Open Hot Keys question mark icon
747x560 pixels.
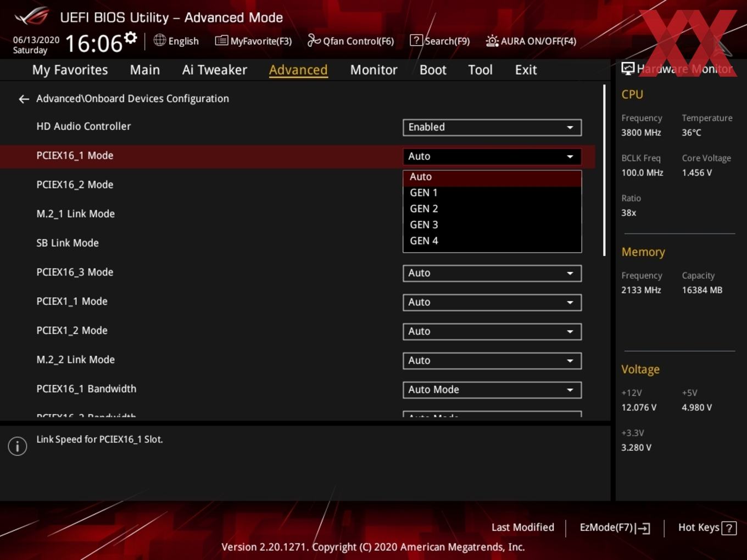point(729,528)
